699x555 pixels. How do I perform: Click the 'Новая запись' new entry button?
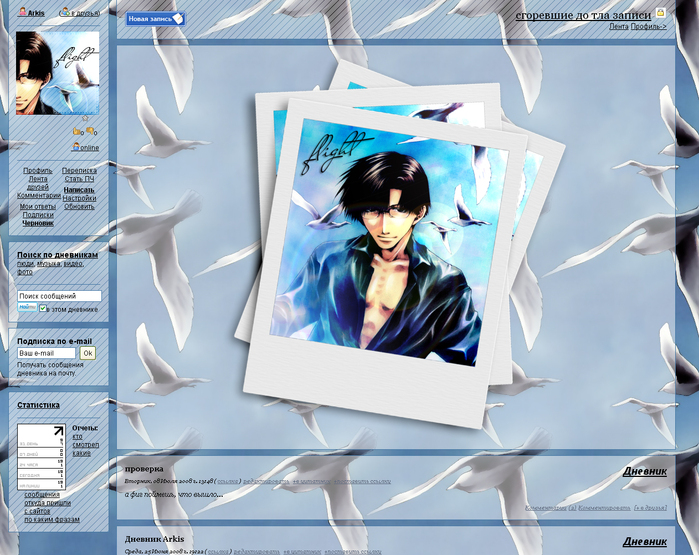tap(156, 19)
